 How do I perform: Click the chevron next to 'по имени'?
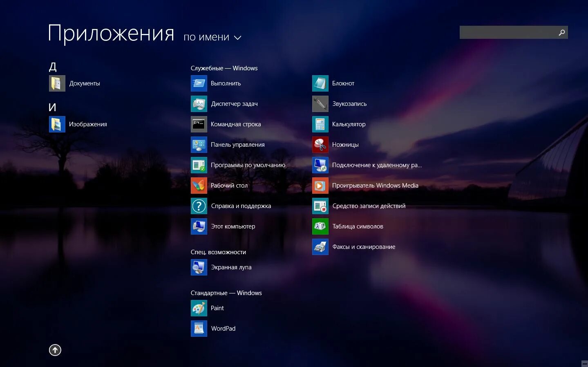coord(237,38)
